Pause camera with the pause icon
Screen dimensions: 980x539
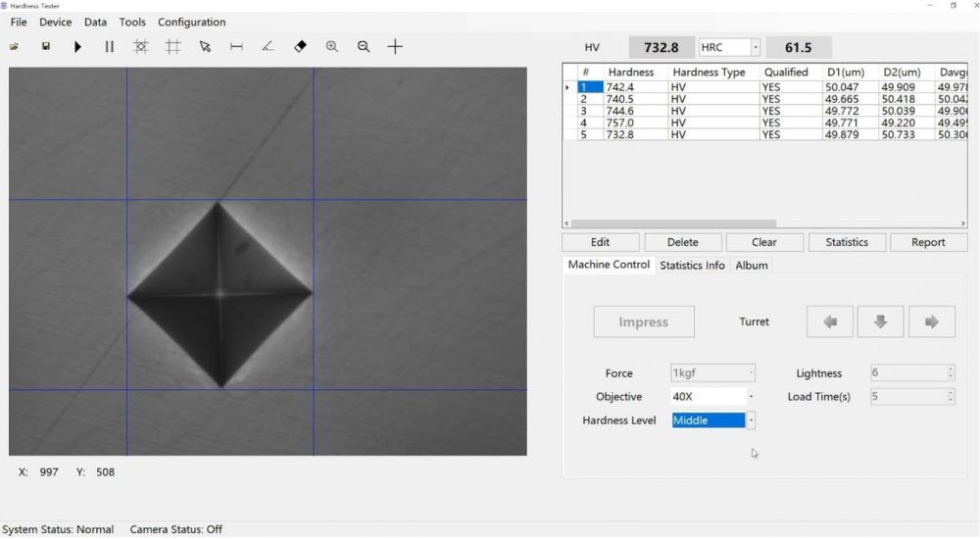point(110,47)
